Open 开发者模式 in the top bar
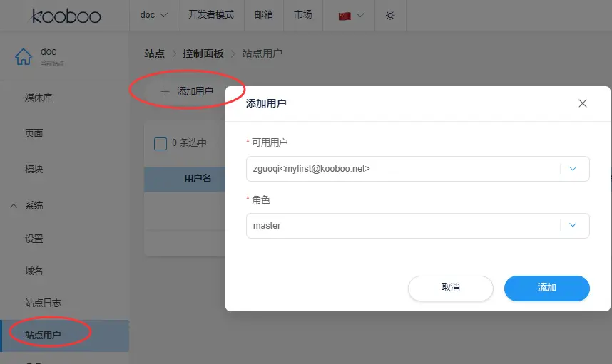Image resolution: width=612 pixels, height=364 pixels. point(210,15)
